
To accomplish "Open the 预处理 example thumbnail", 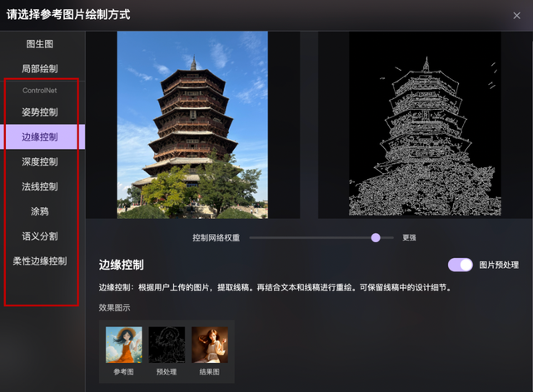I will (x=167, y=345).
